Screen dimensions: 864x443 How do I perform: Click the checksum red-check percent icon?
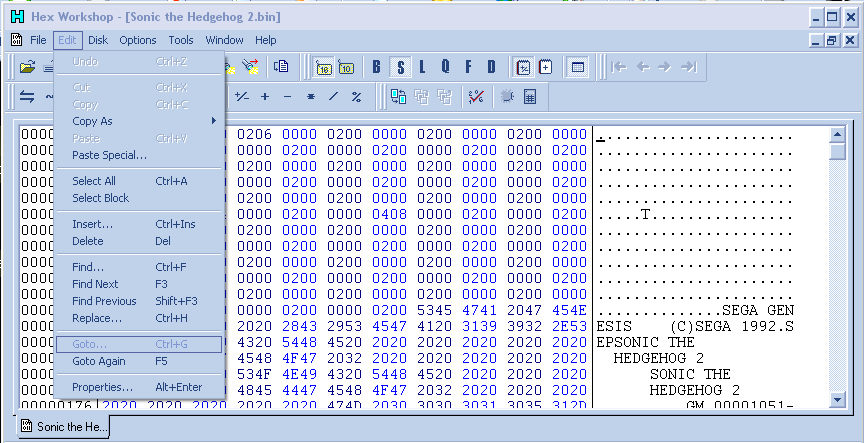pos(476,96)
